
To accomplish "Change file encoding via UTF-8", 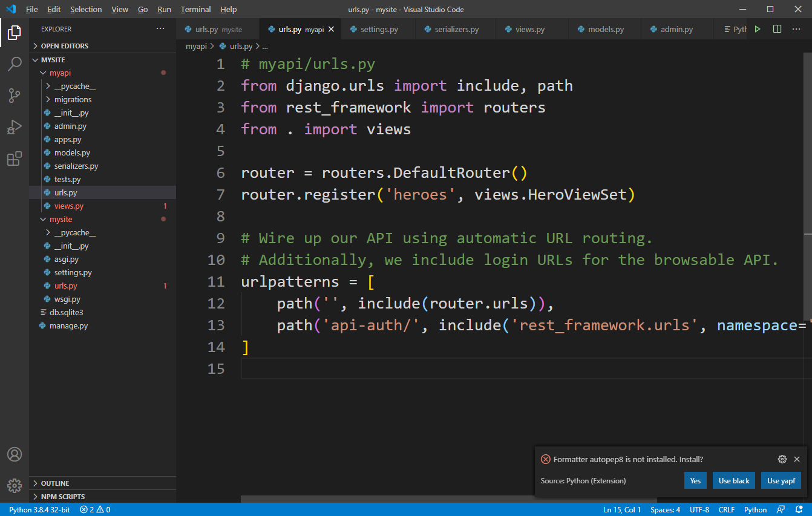I will tap(699, 509).
